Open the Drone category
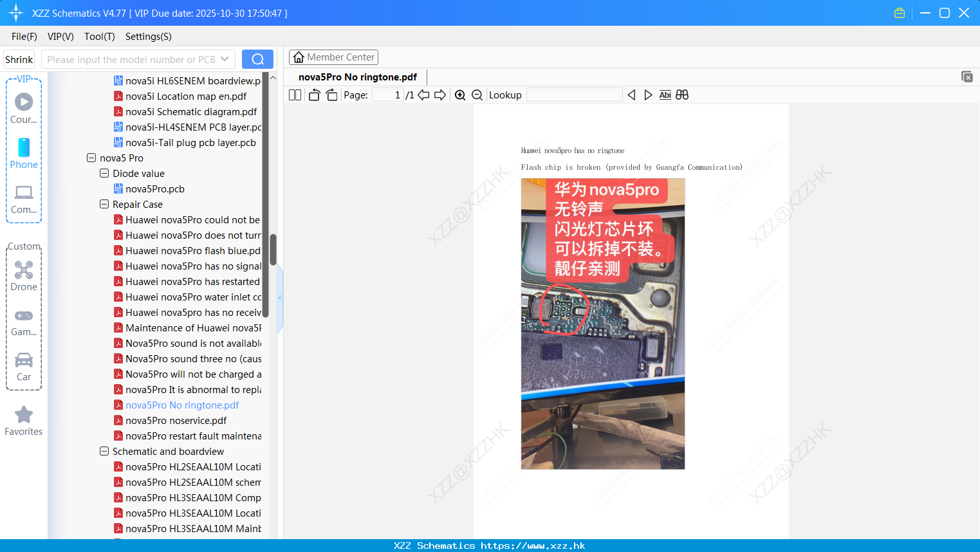This screenshot has width=980, height=552. coord(24,276)
